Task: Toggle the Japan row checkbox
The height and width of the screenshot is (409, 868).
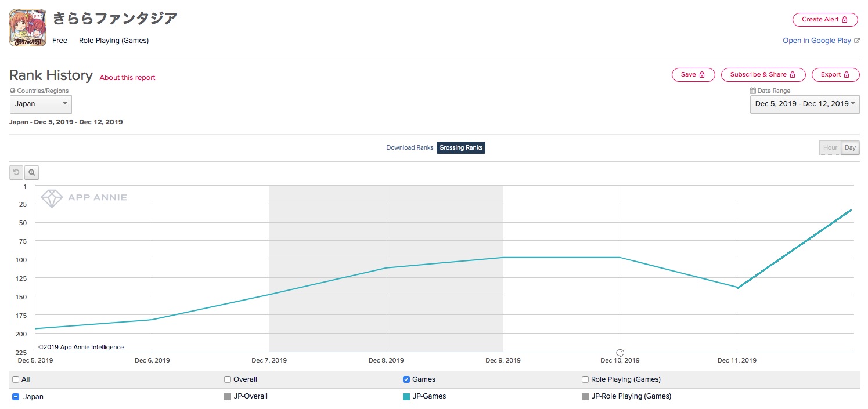Action: (x=16, y=397)
